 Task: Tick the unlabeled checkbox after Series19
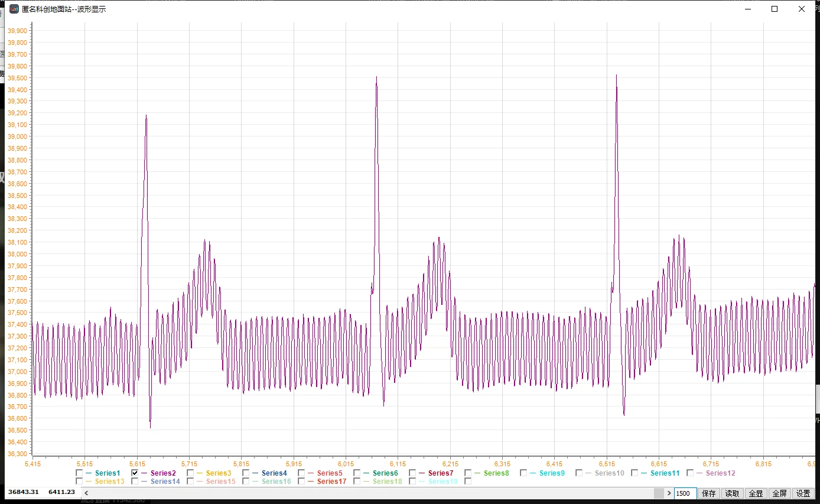(x=468, y=481)
